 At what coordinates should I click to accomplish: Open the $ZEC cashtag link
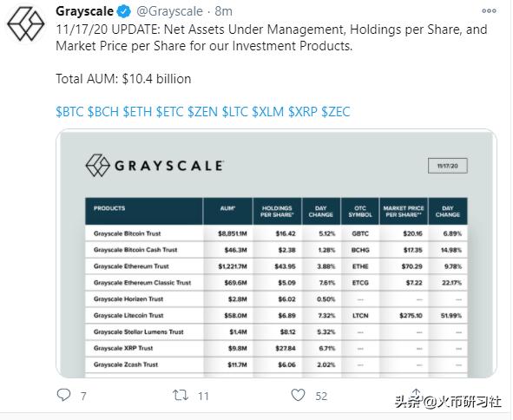pos(336,112)
